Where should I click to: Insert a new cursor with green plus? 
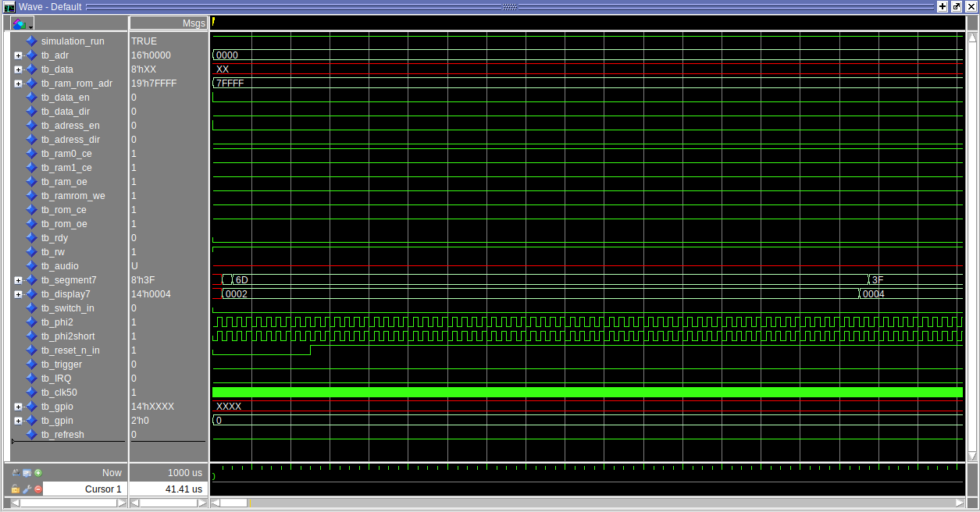tap(37, 472)
